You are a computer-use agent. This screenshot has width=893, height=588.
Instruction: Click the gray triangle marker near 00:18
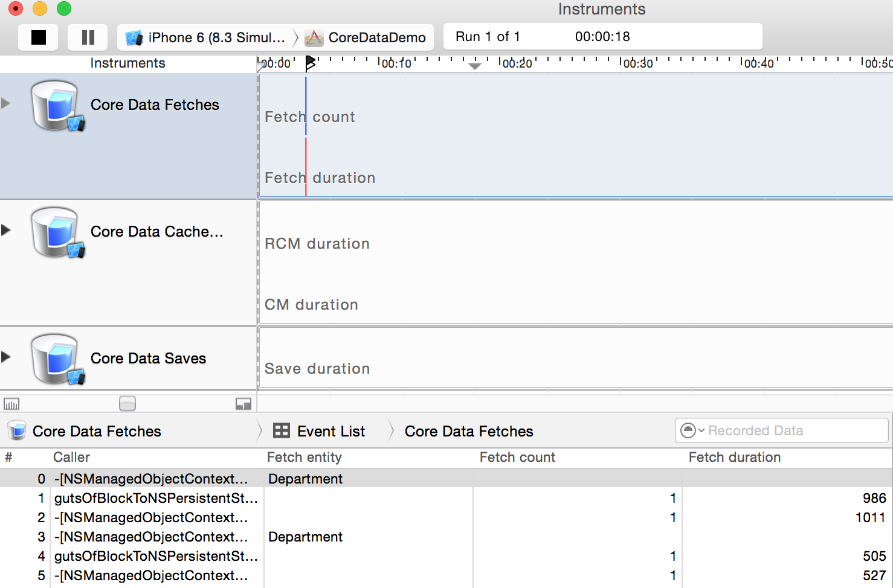(x=475, y=66)
